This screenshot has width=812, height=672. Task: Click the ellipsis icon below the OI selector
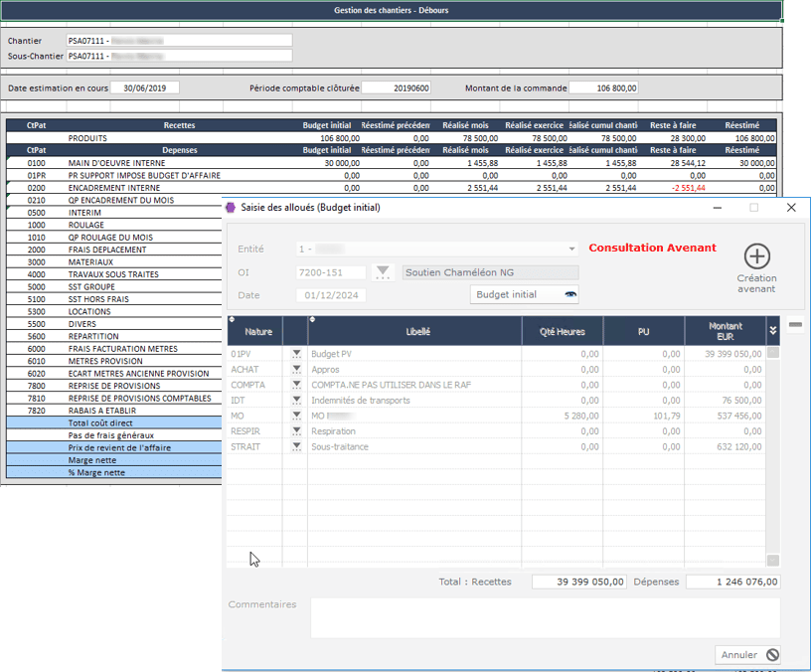[383, 276]
